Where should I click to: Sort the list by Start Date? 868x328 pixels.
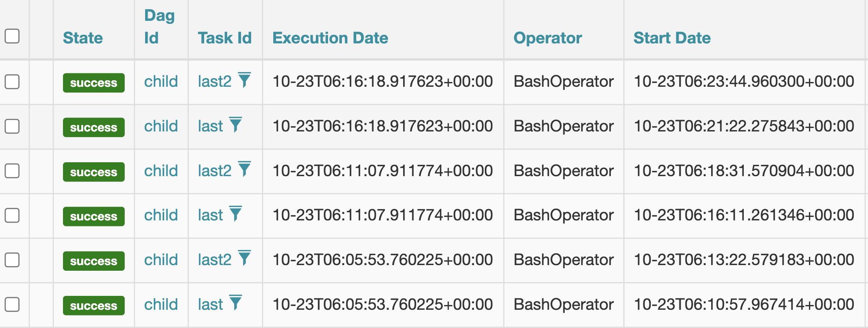click(x=672, y=38)
